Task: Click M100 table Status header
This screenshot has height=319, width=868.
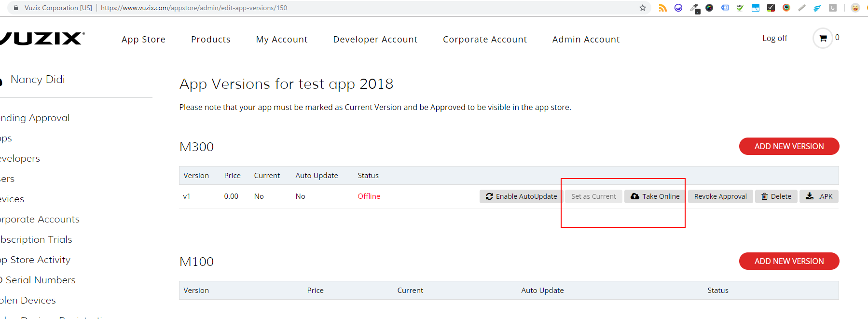Action: [718, 291]
